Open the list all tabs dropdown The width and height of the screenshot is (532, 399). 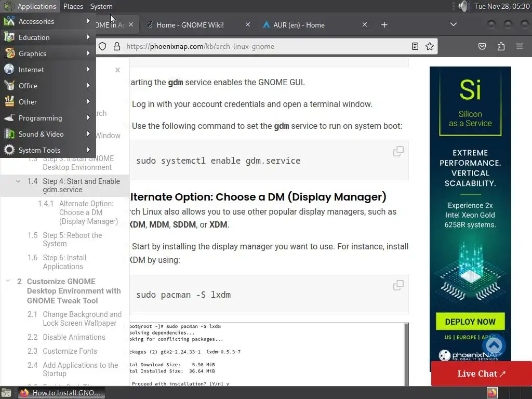(x=453, y=24)
